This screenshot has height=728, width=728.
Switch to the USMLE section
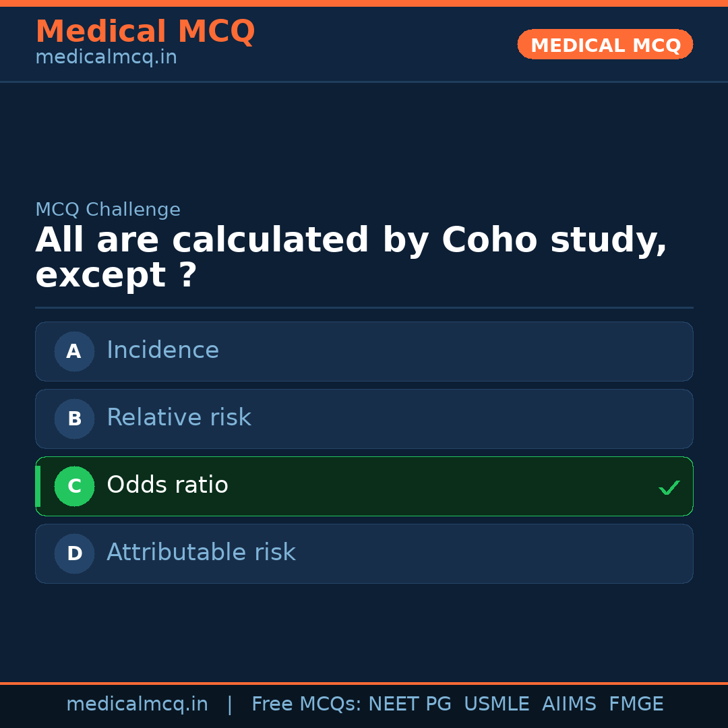click(497, 704)
